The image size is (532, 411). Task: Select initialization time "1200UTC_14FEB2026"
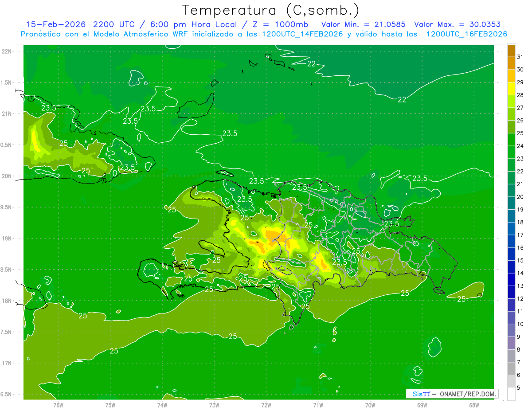302,34
